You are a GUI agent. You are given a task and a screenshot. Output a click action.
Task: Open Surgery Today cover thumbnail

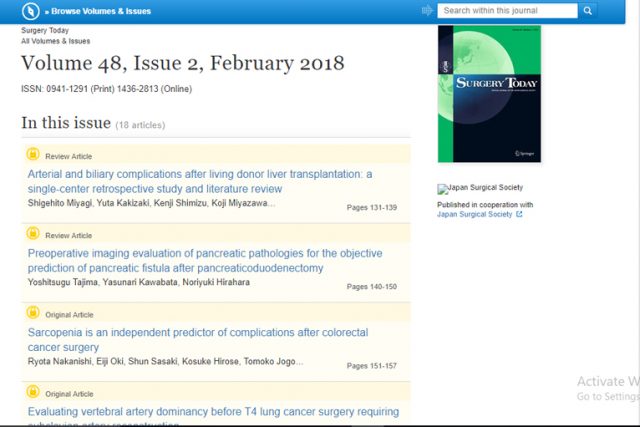point(489,94)
